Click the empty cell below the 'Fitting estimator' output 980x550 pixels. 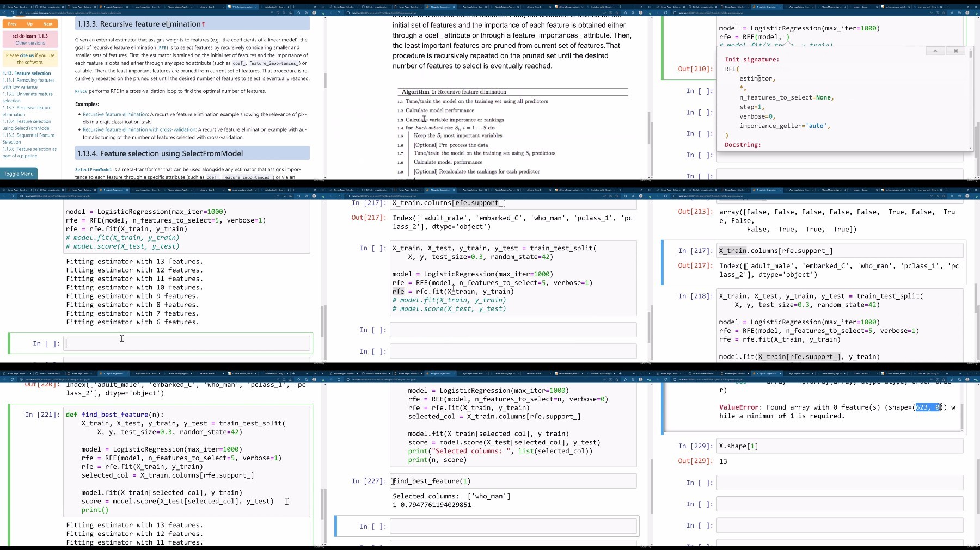187,343
